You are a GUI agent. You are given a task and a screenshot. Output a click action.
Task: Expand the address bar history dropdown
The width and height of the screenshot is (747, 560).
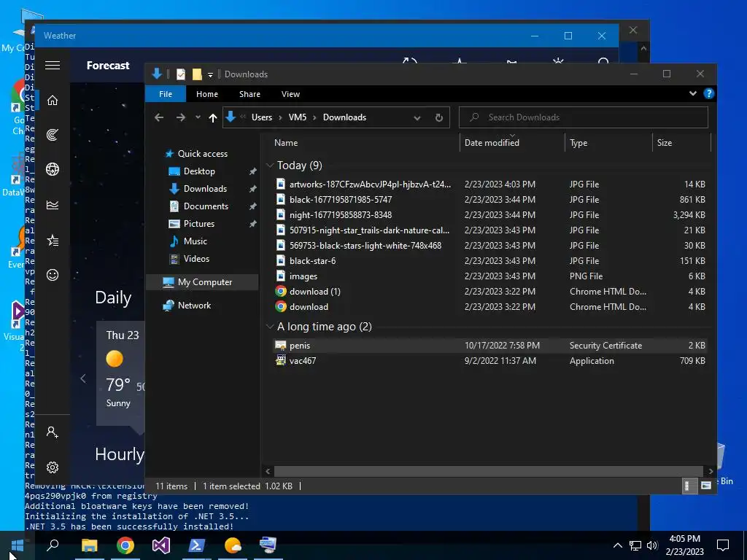pos(417,117)
